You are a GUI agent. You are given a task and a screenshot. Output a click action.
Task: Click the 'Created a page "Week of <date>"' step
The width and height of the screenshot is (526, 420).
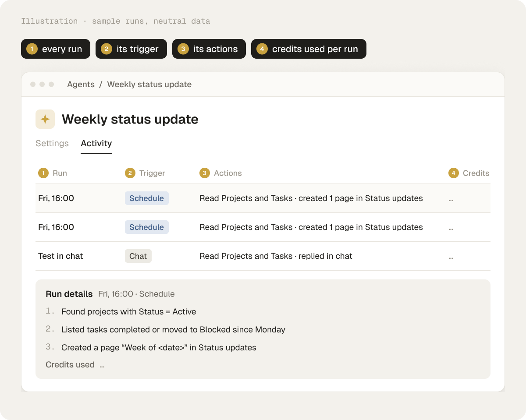[159, 348]
